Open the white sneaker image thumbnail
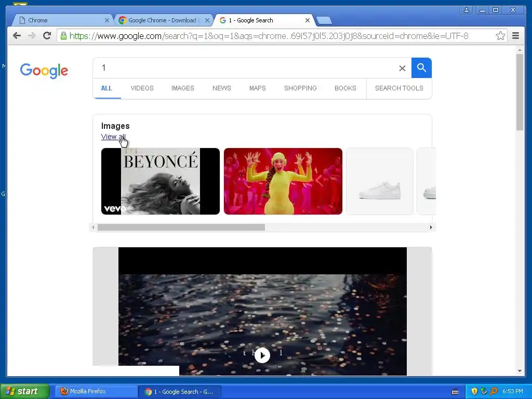This screenshot has width=532, height=399. tap(380, 181)
